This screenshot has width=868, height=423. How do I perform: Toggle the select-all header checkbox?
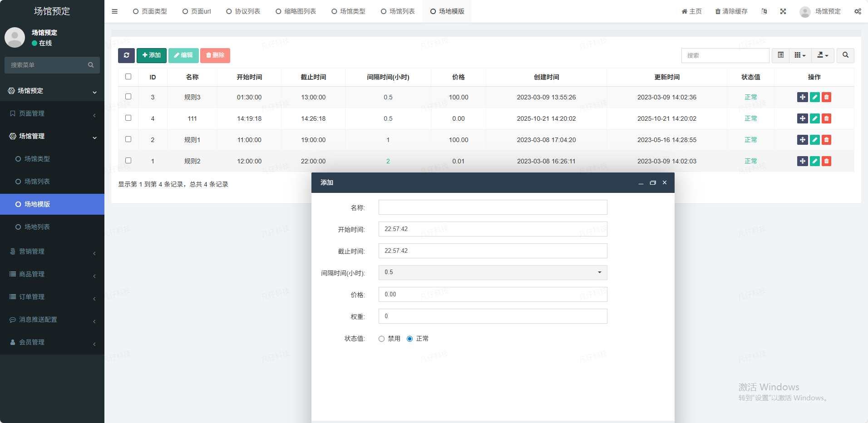(x=128, y=77)
